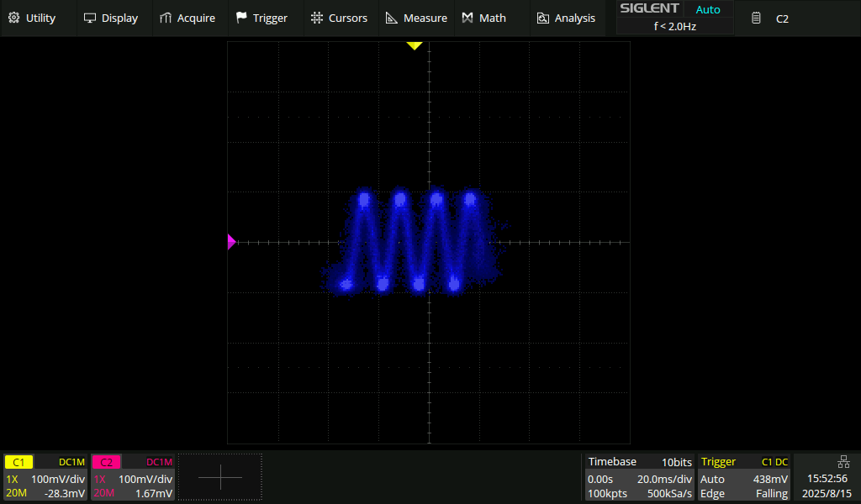Screen dimensions: 861x504
Task: Open the Analysis menu
Action: 566,18
